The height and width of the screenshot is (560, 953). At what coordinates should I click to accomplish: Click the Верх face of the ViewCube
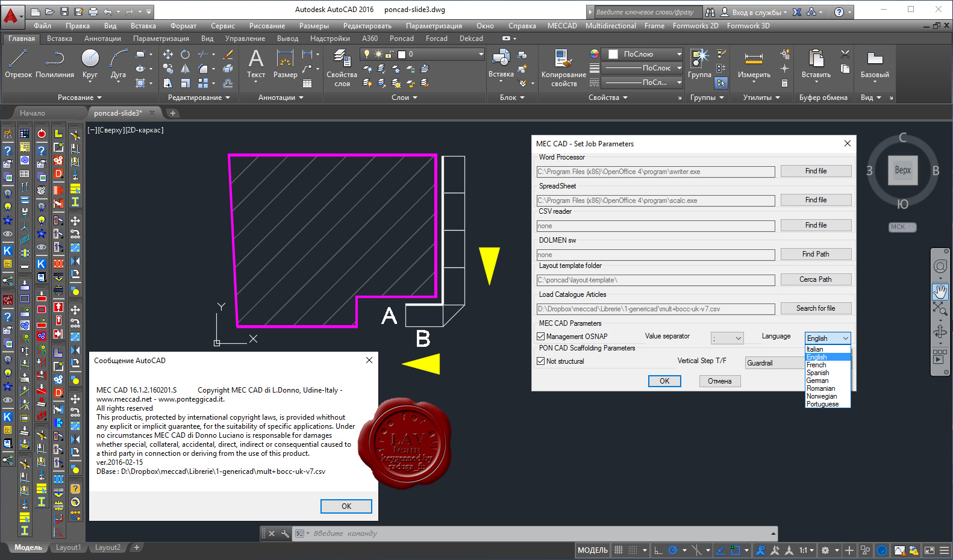point(902,170)
